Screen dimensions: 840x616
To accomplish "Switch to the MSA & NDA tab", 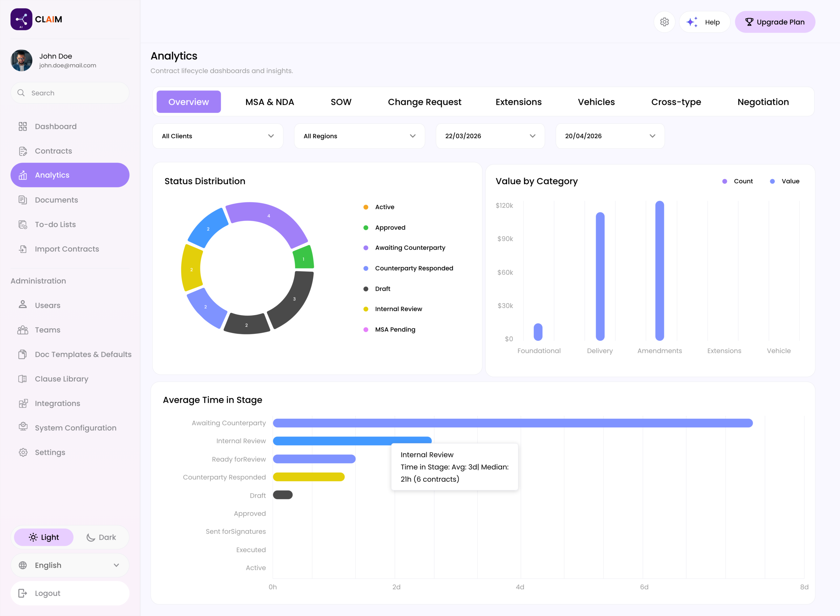I will (x=270, y=102).
